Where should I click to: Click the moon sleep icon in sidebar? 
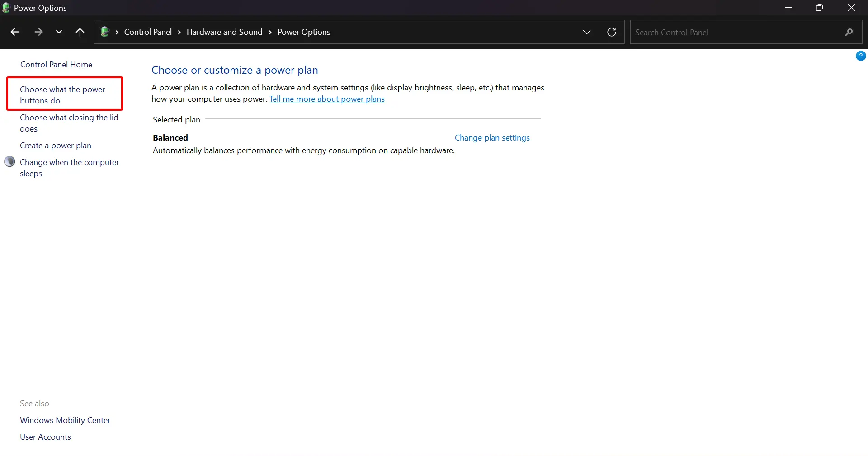click(x=9, y=162)
